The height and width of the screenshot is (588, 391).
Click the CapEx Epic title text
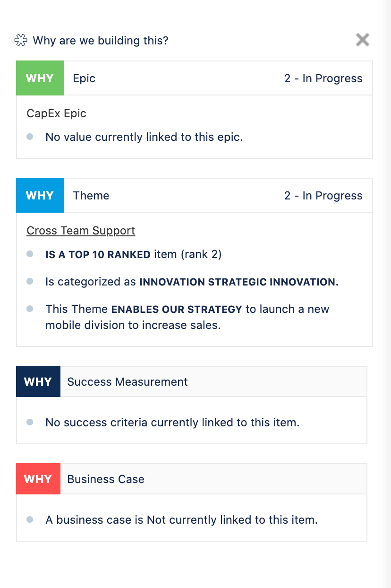(56, 113)
